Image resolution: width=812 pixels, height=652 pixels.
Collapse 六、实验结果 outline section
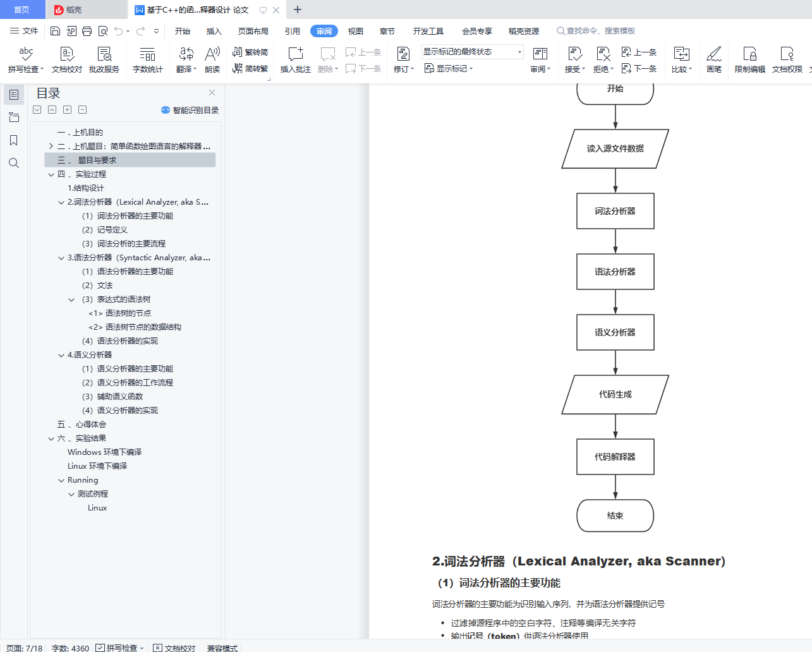(51, 438)
